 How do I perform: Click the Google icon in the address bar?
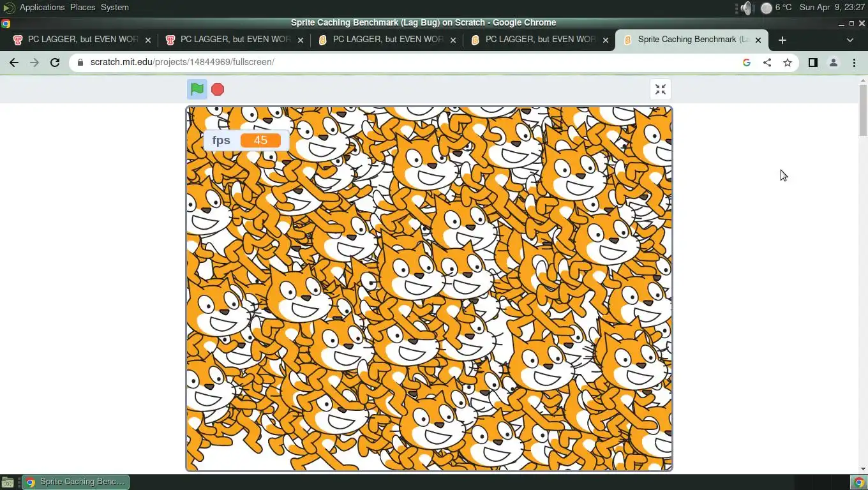(747, 63)
